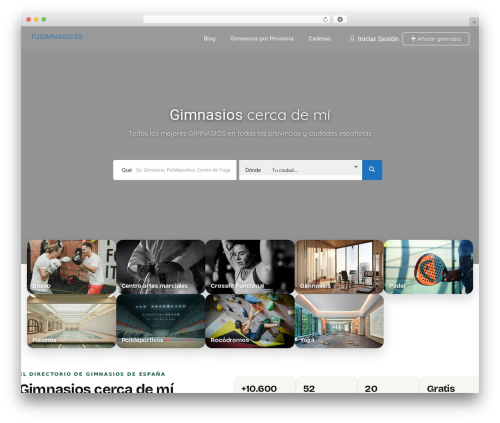Image resolution: width=500 pixels, height=423 pixels.
Task: Click the 20 statistic card
Action: point(388,385)
